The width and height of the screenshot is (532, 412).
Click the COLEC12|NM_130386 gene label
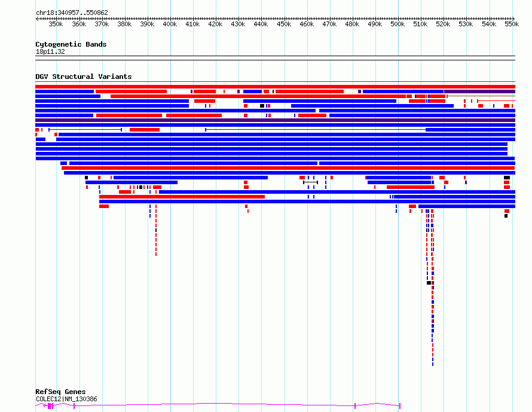click(x=66, y=399)
